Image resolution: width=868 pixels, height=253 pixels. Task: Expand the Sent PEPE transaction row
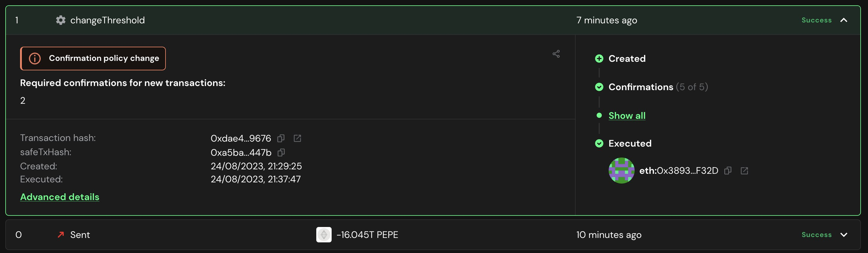click(844, 234)
